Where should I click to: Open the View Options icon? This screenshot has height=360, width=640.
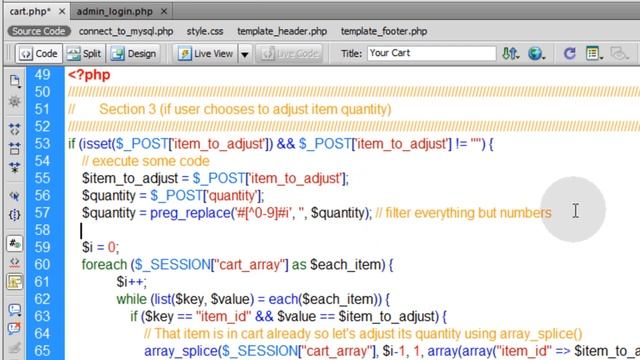point(594,53)
